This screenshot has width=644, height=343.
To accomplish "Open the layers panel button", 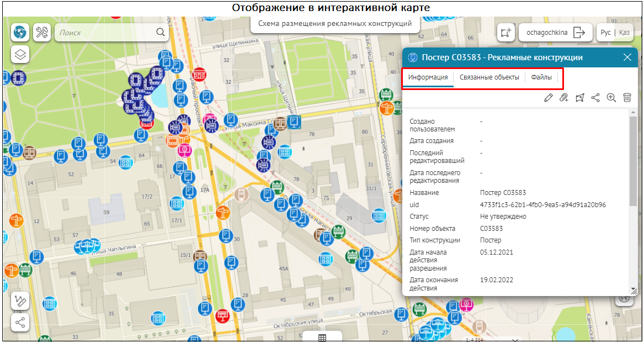I will [20, 54].
